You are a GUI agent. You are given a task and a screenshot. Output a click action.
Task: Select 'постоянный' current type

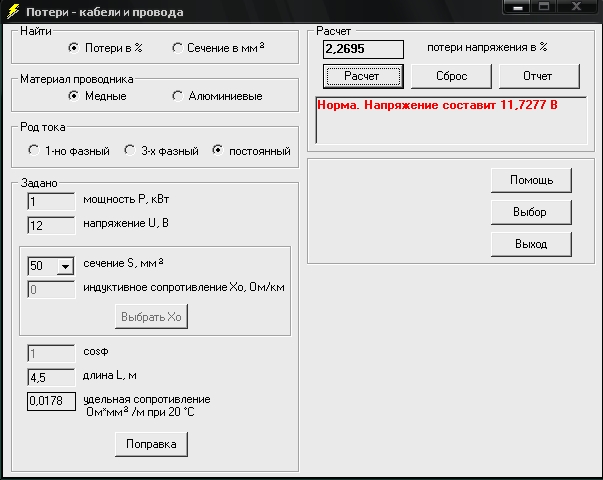pos(218,151)
